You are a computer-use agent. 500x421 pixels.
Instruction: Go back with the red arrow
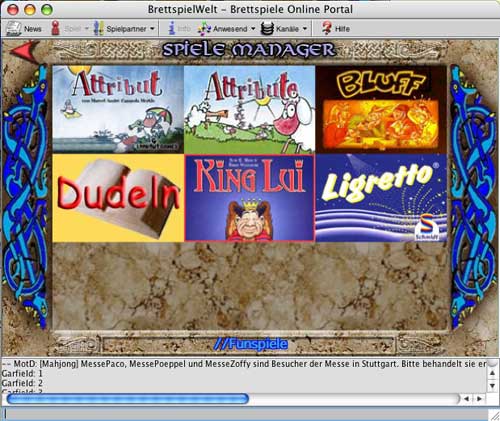(25, 52)
